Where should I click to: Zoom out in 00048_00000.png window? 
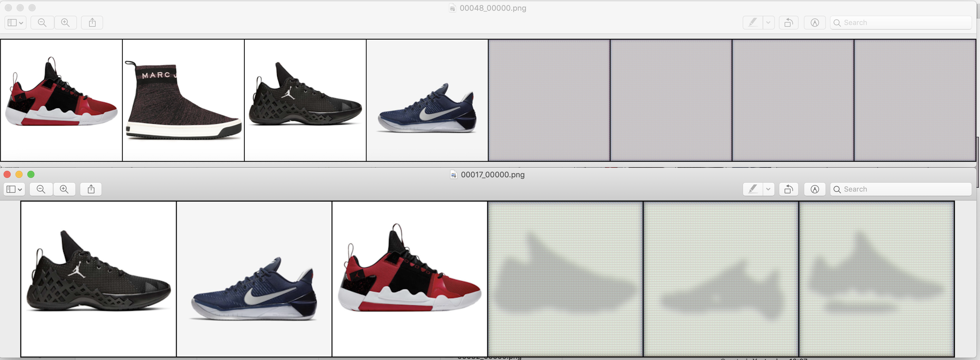click(42, 23)
